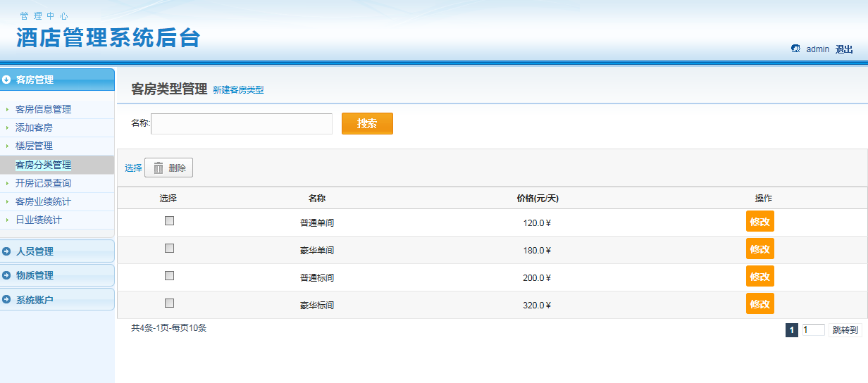Screen dimensions: 868x383
Task: Expand 人员管理 section arrow icon
Action: 6,251
